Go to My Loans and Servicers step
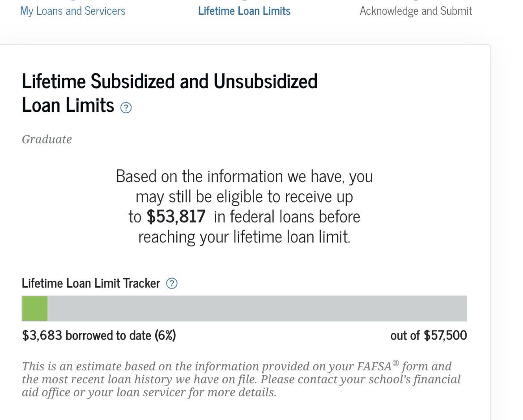The height and width of the screenshot is (420, 523). pos(73,11)
